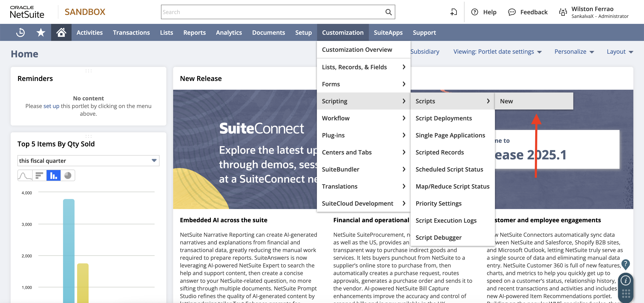
Task: Open the Shortcuts star icon
Action: pos(41,33)
